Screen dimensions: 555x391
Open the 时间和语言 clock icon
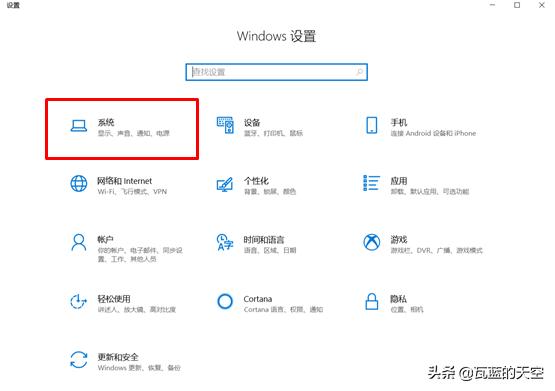225,242
